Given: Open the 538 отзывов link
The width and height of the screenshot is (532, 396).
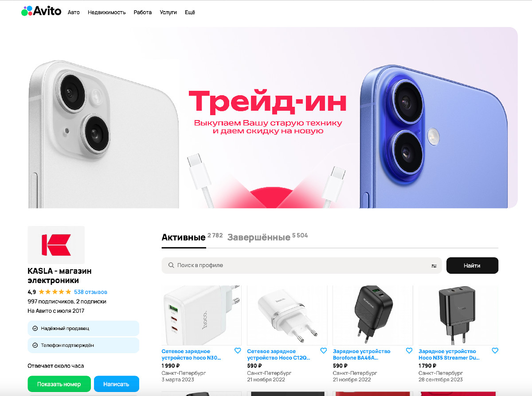Looking at the screenshot, I should coord(90,292).
